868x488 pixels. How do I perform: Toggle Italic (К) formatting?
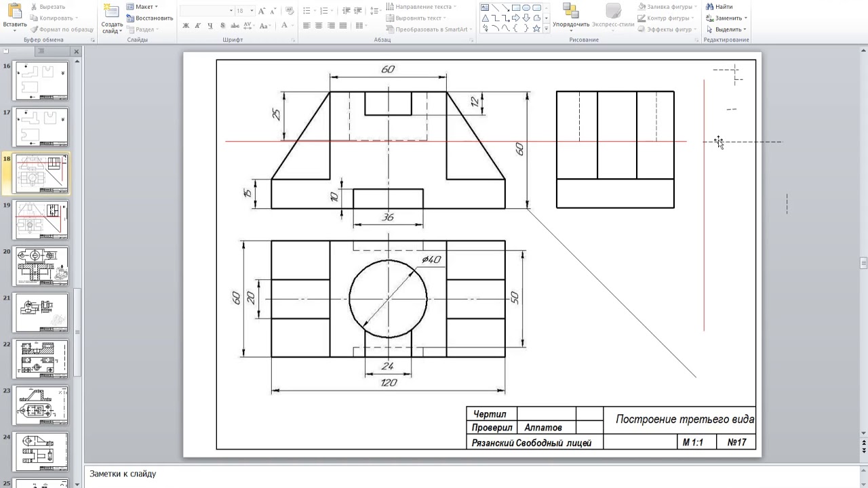pos(198,26)
